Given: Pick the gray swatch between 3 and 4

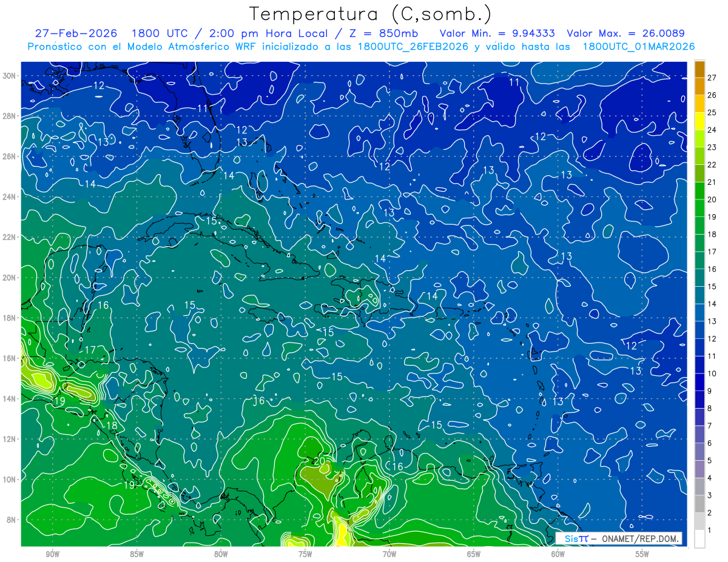Looking at the screenshot, I should point(699,487).
